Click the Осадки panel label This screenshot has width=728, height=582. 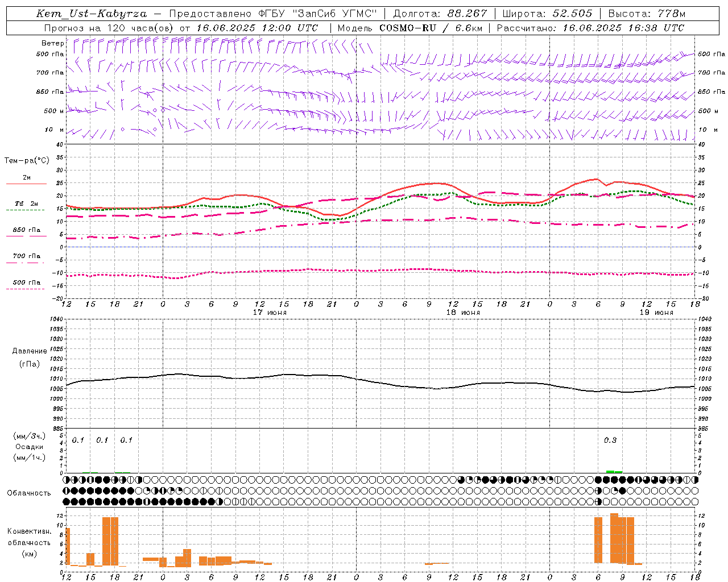click(x=30, y=447)
